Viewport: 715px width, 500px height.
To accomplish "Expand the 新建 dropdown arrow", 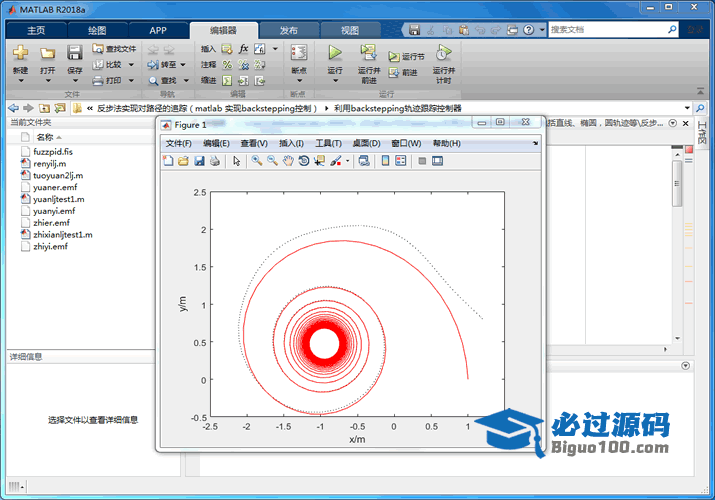I will click(21, 81).
